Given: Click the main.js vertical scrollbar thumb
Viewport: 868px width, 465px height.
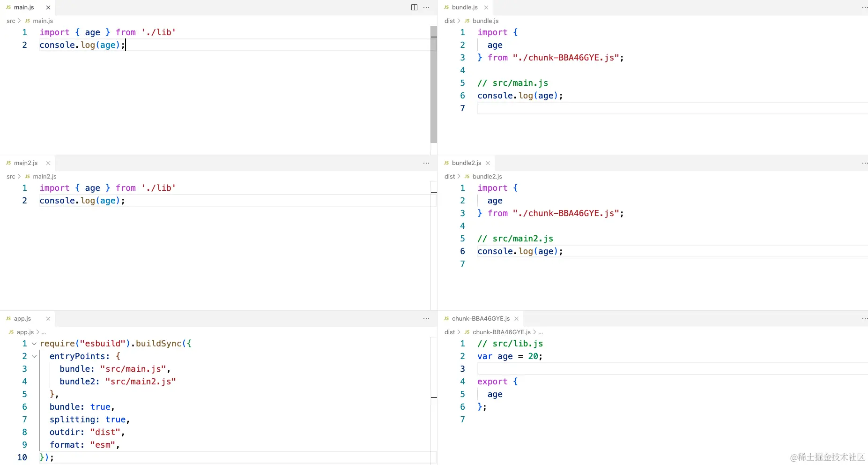Looking at the screenshot, I should (434, 84).
